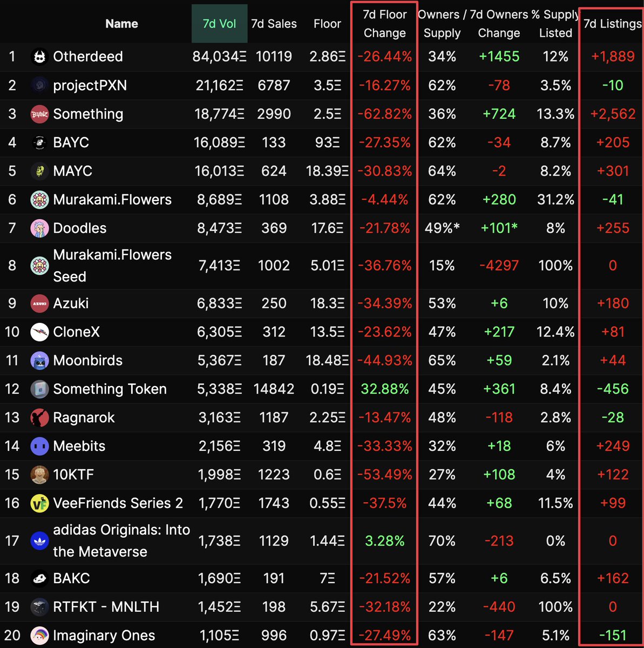Click the +2,562 listings value

pyautogui.click(x=613, y=114)
